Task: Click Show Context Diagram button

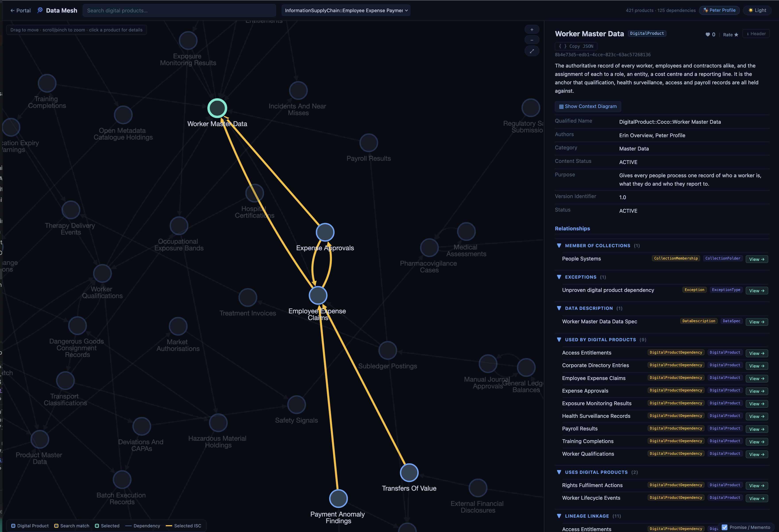Action: [x=588, y=106]
